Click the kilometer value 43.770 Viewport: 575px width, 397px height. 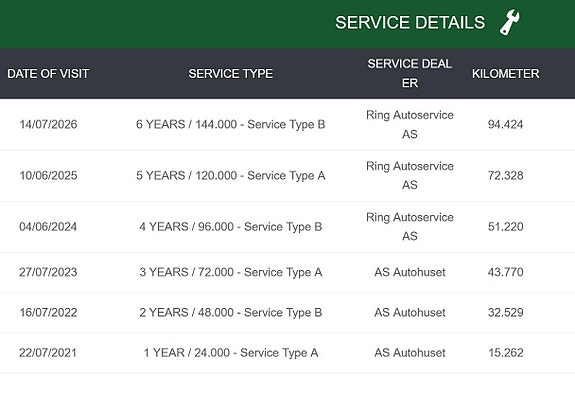(x=505, y=272)
